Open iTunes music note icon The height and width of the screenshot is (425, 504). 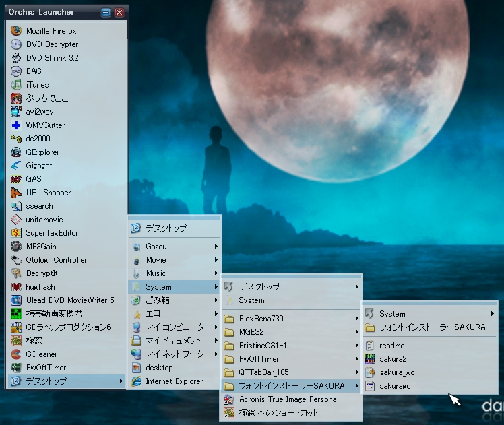click(16, 85)
